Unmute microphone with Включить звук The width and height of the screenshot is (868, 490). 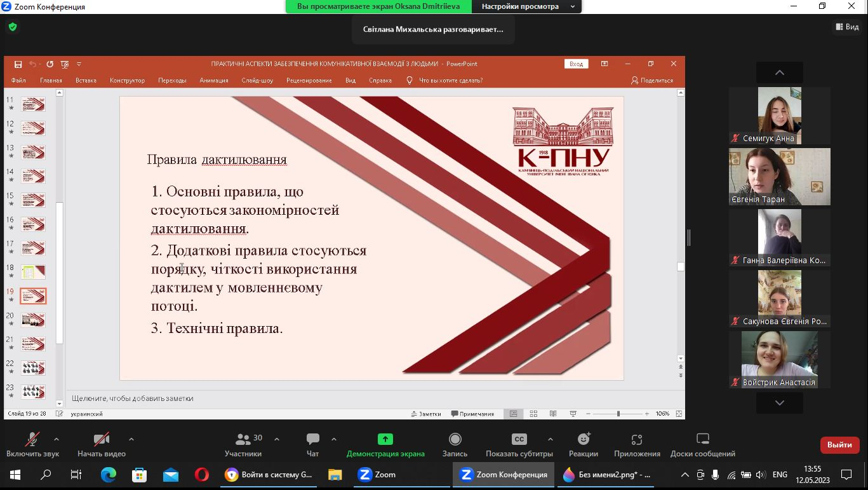[x=32, y=440]
